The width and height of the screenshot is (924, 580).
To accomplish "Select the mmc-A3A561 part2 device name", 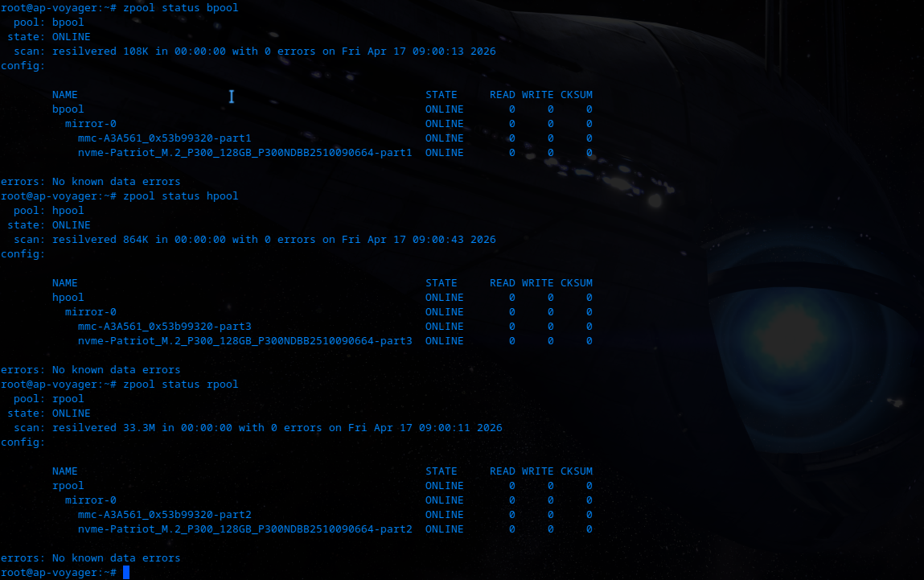I will [164, 515].
